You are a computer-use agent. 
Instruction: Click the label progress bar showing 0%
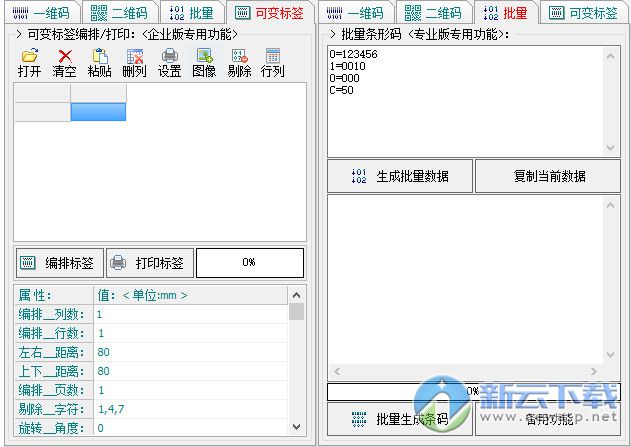(250, 263)
